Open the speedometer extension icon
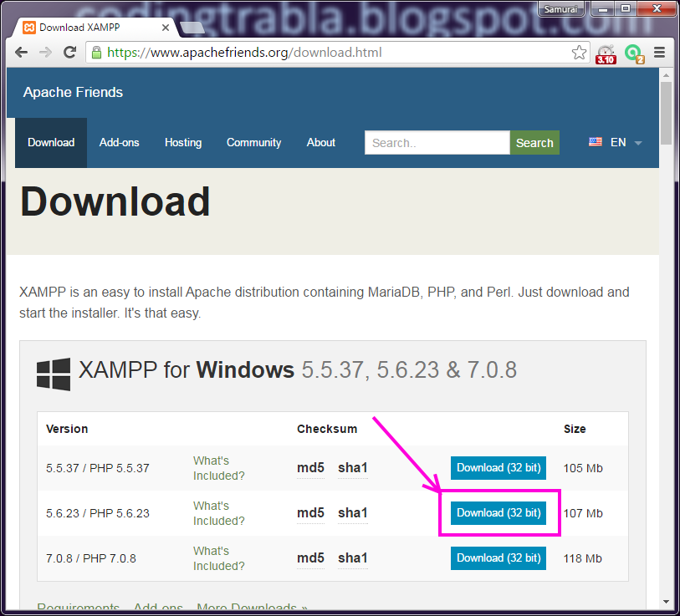 click(x=606, y=53)
